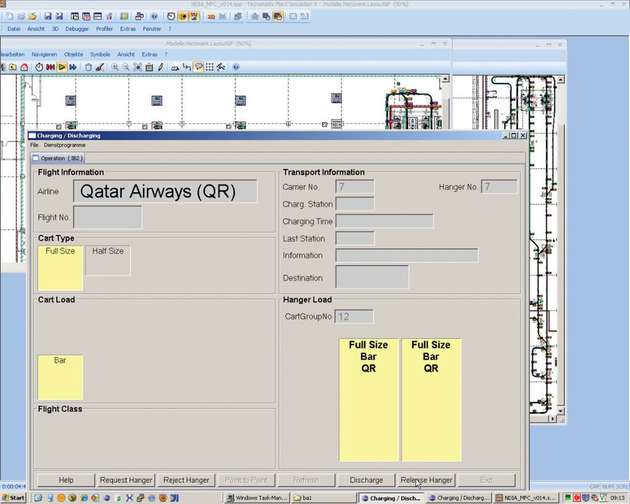
Task: Click the Carrier No. field
Action: pyautogui.click(x=354, y=187)
